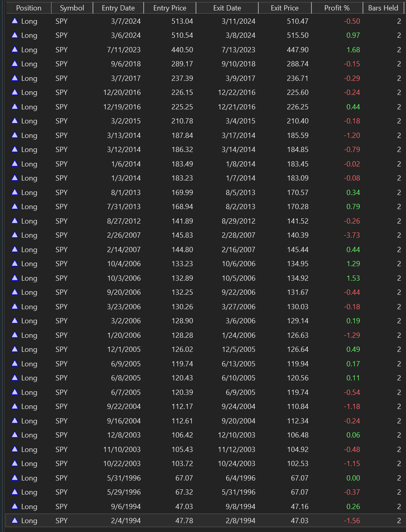Select the -3.73 profit cell

pyautogui.click(x=352, y=235)
